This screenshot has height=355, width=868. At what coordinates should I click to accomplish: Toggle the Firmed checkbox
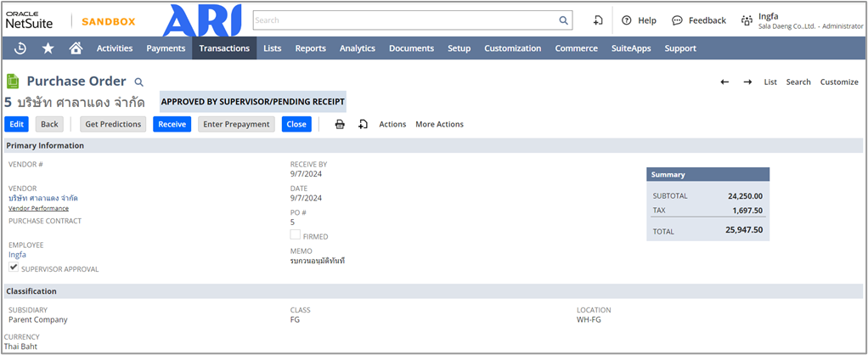pyautogui.click(x=295, y=234)
